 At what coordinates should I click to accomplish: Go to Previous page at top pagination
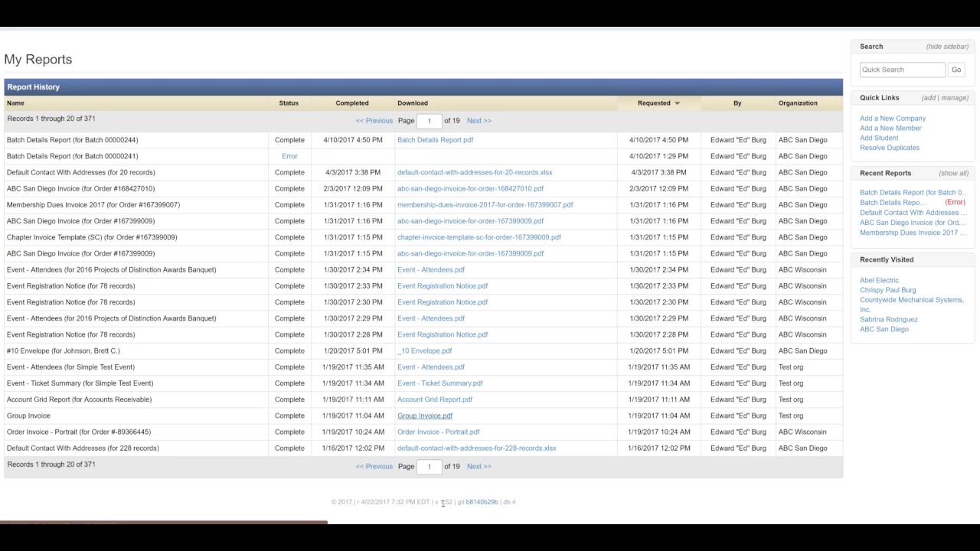pos(374,121)
